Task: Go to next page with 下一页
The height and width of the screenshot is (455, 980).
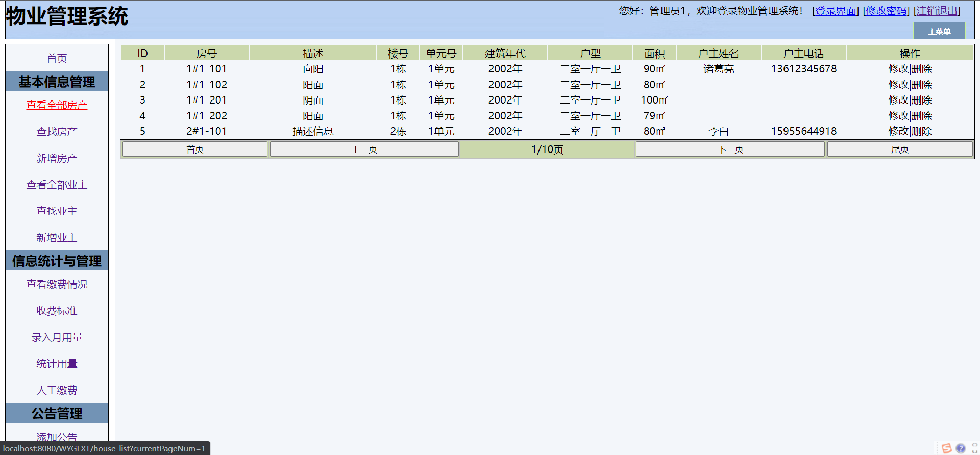Action: [x=730, y=149]
